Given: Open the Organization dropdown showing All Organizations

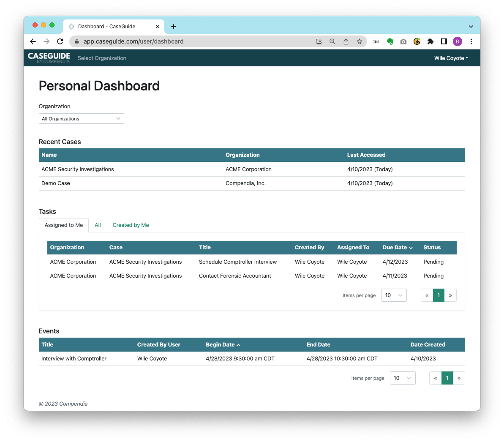Looking at the screenshot, I should [81, 118].
